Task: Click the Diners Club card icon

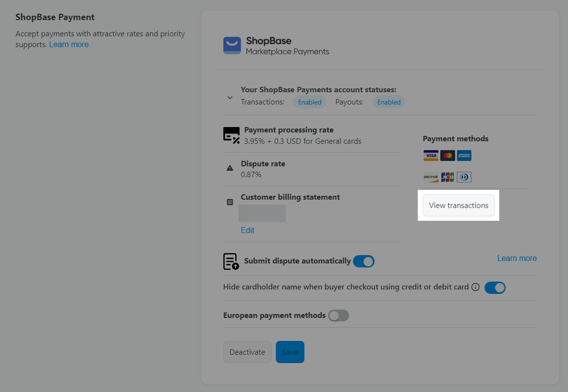Action: [464, 177]
